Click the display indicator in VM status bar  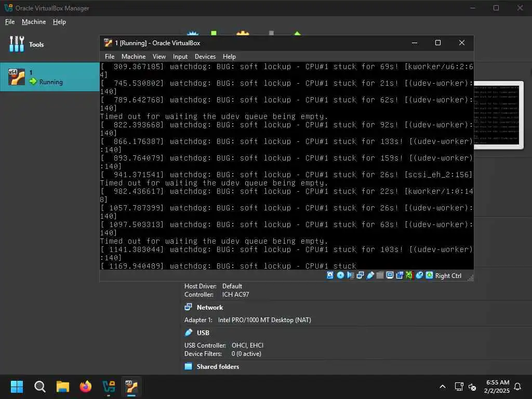(x=390, y=275)
